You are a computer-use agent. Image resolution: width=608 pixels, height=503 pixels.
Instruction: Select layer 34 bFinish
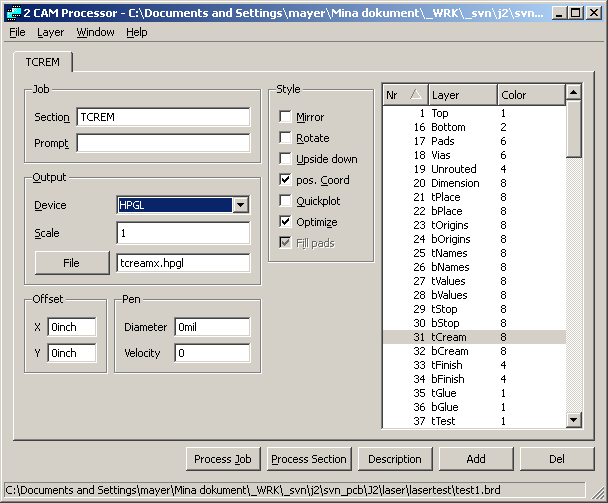coord(475,379)
